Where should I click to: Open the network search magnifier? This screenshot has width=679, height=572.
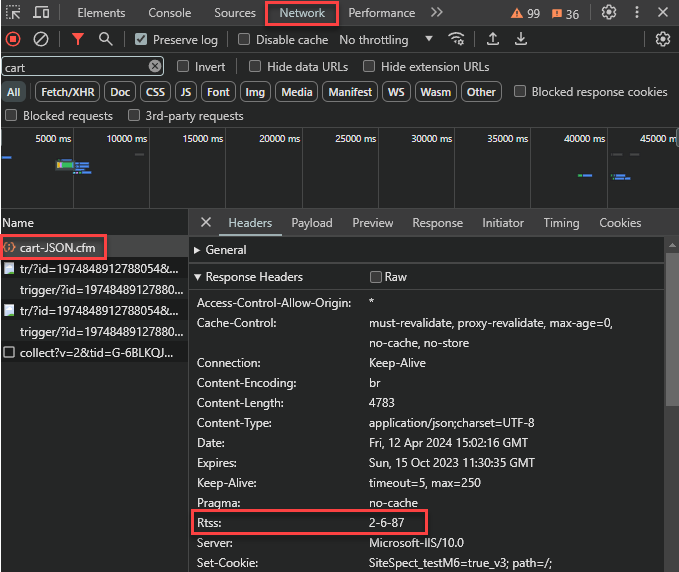pyautogui.click(x=106, y=39)
